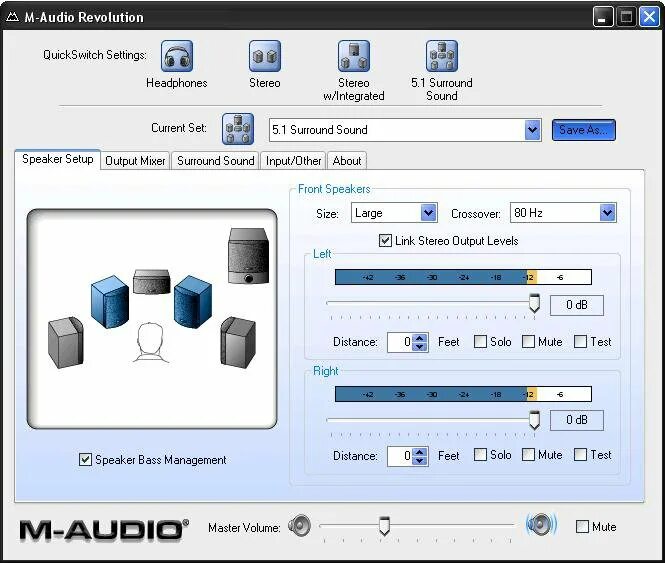This screenshot has height=563, width=665.
Task: Select the rear right gray speaker
Action: coord(238,342)
